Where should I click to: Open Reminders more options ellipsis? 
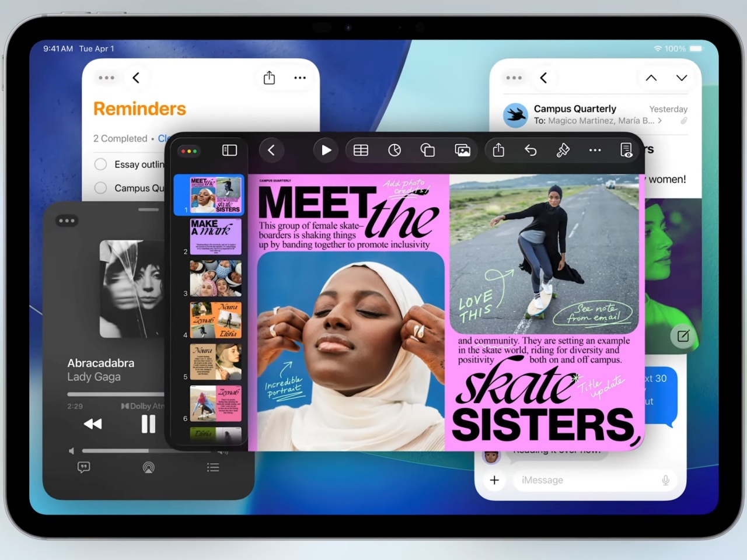click(x=300, y=78)
